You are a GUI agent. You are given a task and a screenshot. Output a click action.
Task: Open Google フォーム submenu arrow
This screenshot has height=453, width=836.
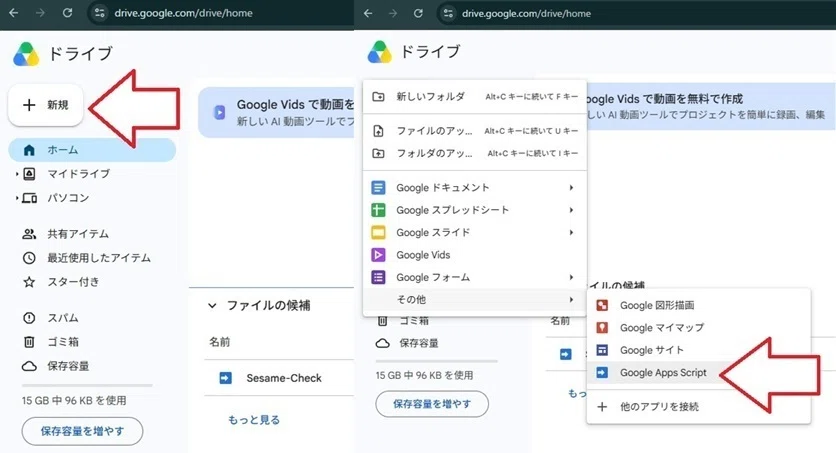click(x=571, y=277)
